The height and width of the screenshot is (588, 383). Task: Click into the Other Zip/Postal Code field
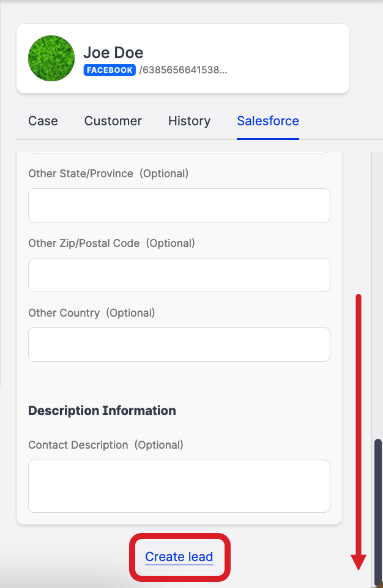coord(179,275)
